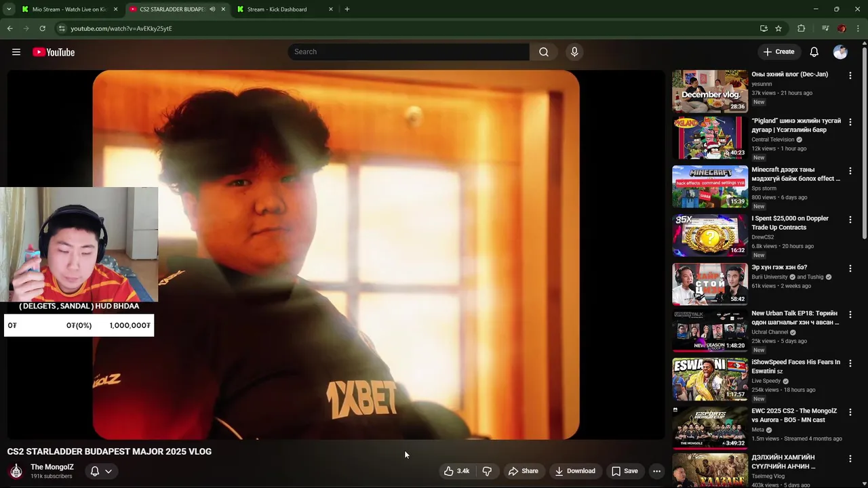This screenshot has width=868, height=488.
Task: Open the YouTube guide hamburger menu
Action: [x=16, y=52]
